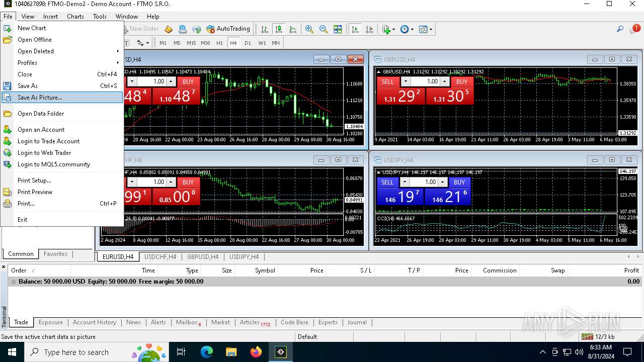
Task: Expand the Open Deleted submenu
Action: [x=62, y=51]
